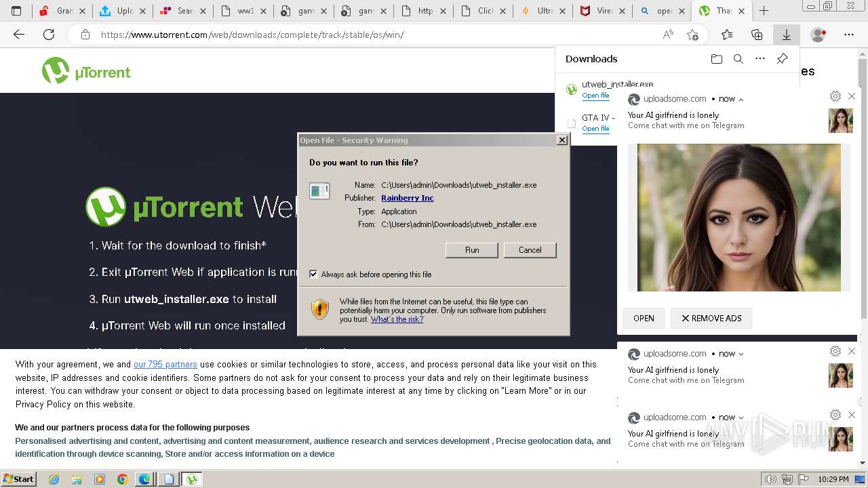This screenshot has height=488, width=868.
Task: Dismiss the top uploadsome notification
Action: coord(852,96)
